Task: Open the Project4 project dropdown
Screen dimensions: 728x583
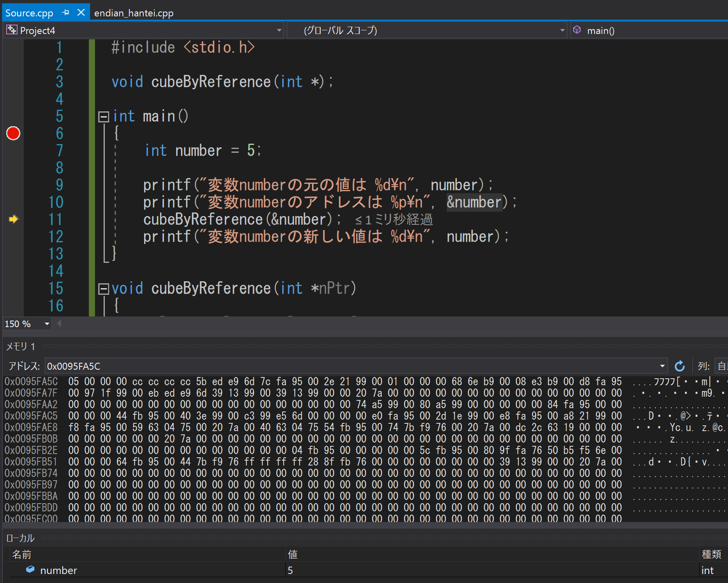Action: pos(279,30)
